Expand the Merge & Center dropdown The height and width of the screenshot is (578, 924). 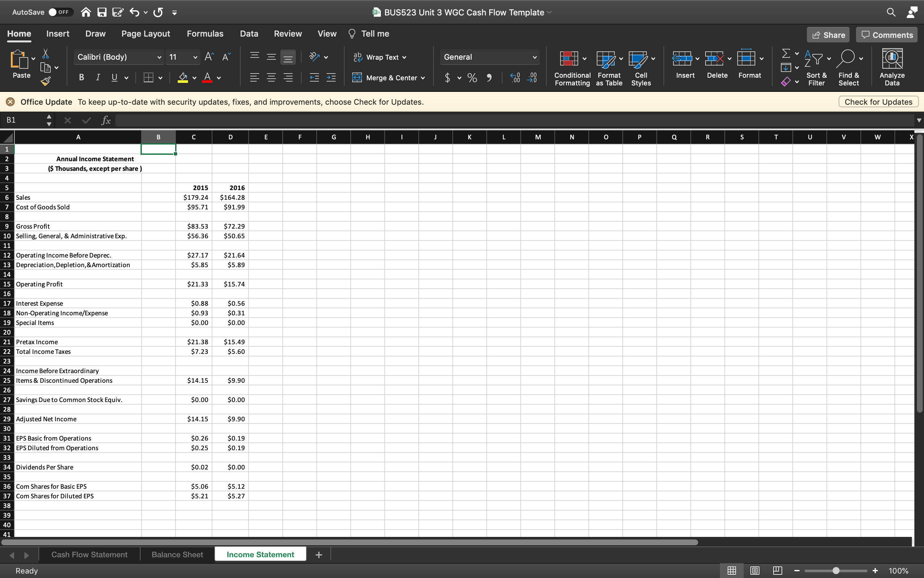[423, 78]
